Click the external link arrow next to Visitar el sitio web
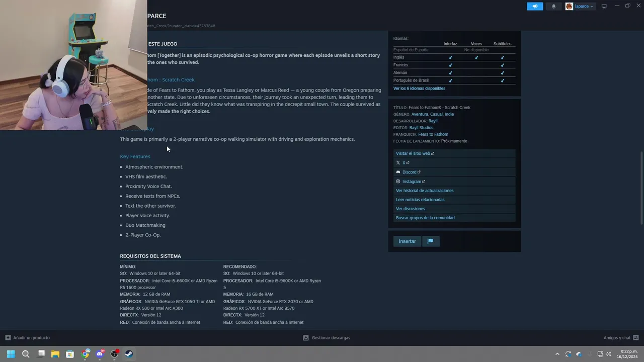 (433, 154)
